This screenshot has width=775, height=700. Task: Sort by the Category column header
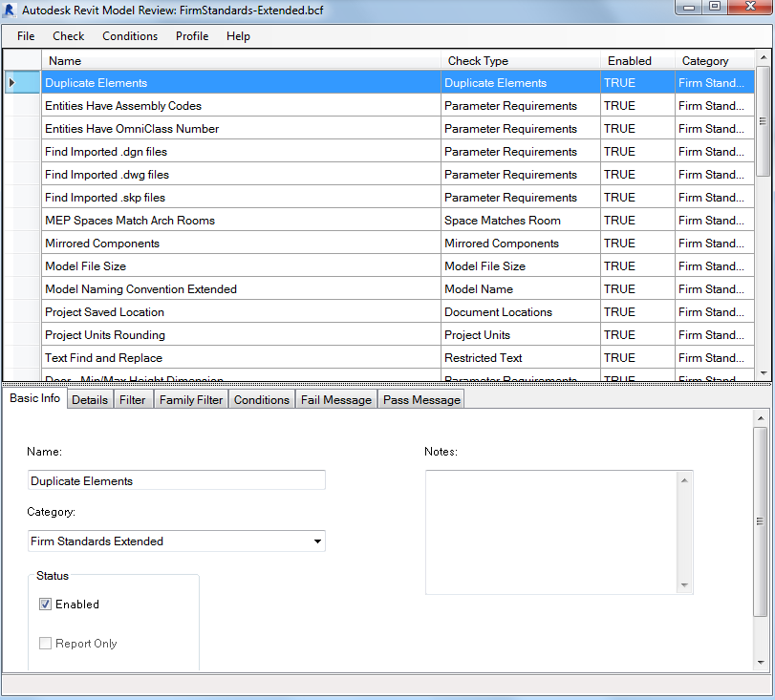click(715, 61)
